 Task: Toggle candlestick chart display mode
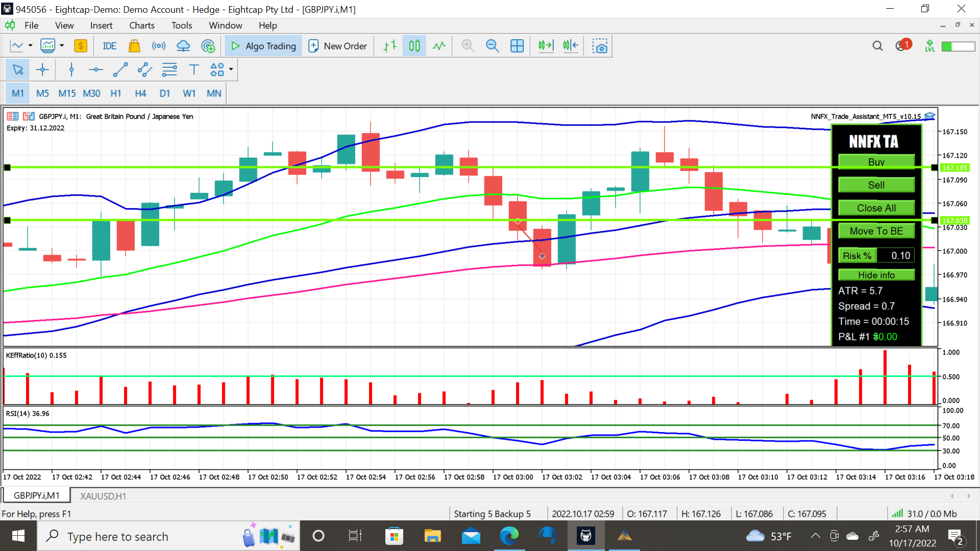414,46
